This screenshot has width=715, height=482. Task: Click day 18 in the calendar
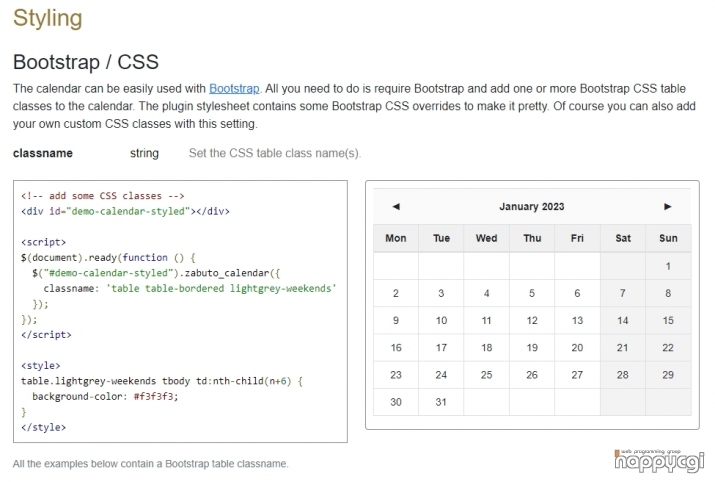tap(487, 348)
